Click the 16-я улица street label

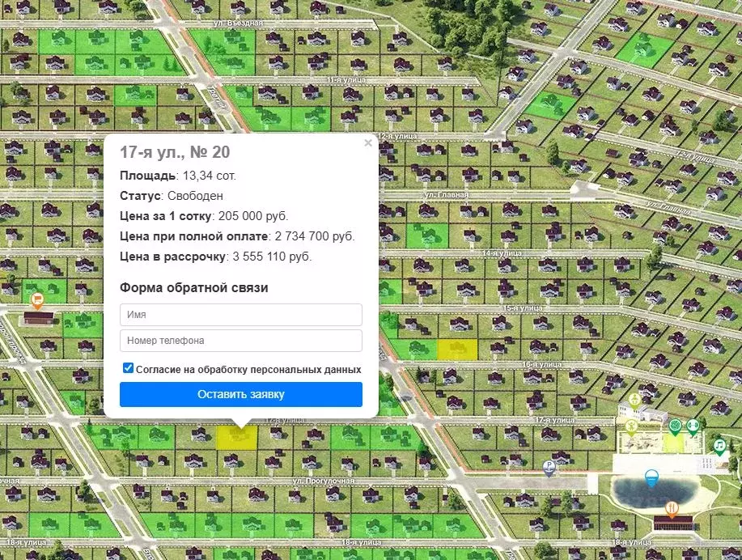coord(542,364)
